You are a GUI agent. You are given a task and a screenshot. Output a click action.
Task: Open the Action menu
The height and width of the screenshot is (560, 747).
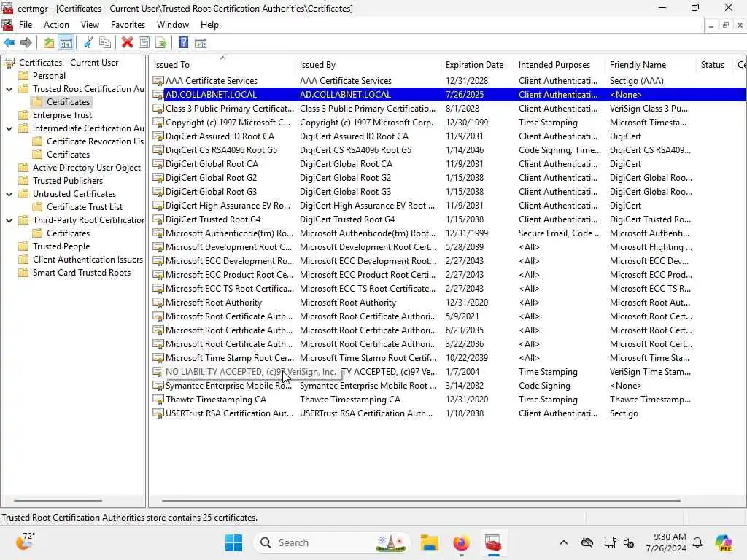point(56,25)
